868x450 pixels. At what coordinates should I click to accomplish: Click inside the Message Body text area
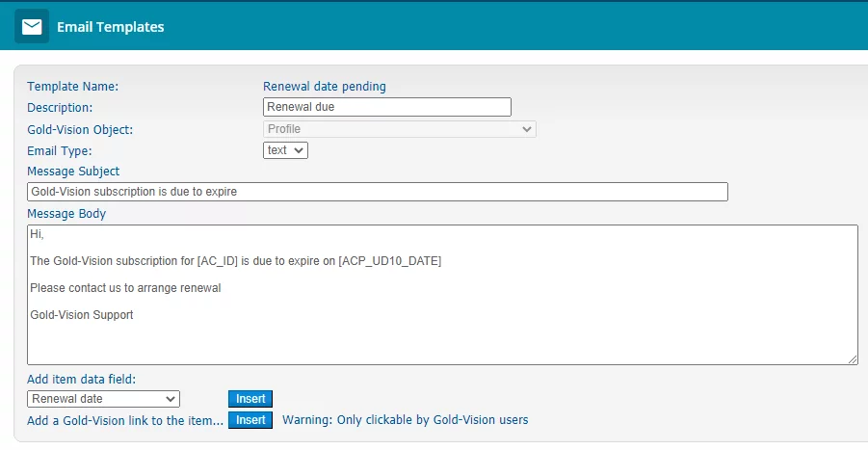pyautogui.click(x=442, y=295)
